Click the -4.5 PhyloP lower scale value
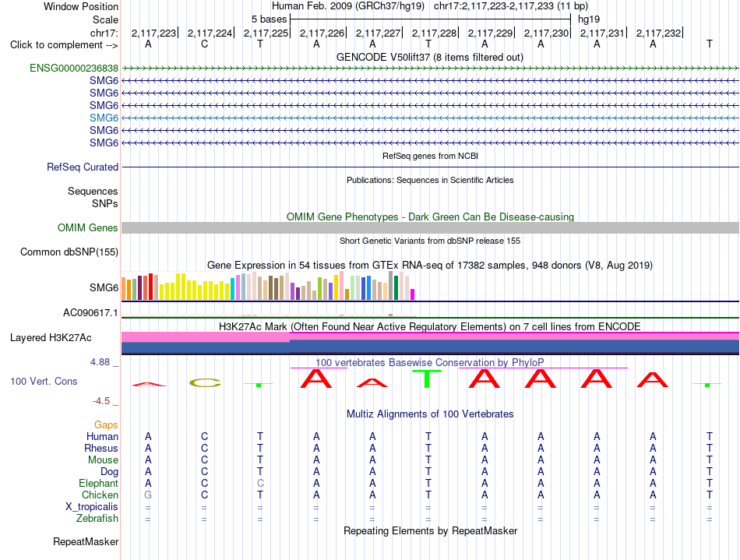Viewport: 740px width, 560px height. pyautogui.click(x=101, y=401)
